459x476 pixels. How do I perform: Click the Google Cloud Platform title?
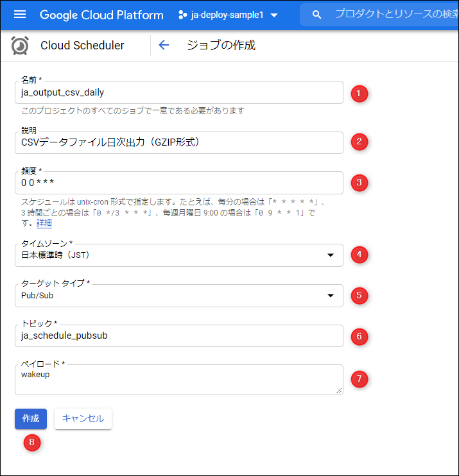[x=102, y=14]
